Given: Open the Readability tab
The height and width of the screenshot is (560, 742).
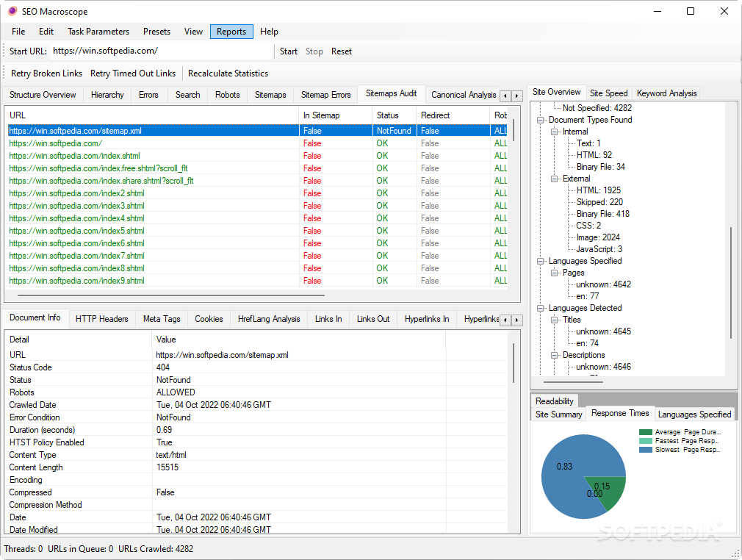Looking at the screenshot, I should pyautogui.click(x=554, y=401).
